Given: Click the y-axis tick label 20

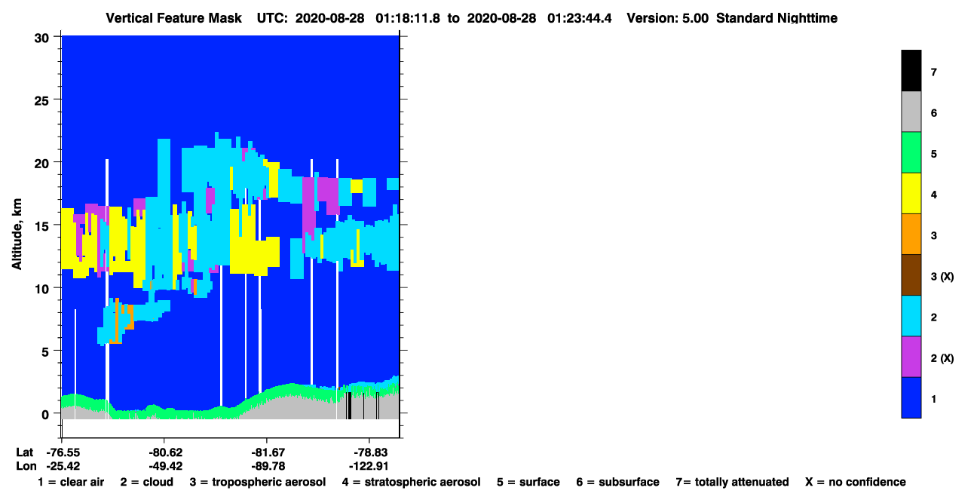Looking at the screenshot, I should click(x=44, y=162).
